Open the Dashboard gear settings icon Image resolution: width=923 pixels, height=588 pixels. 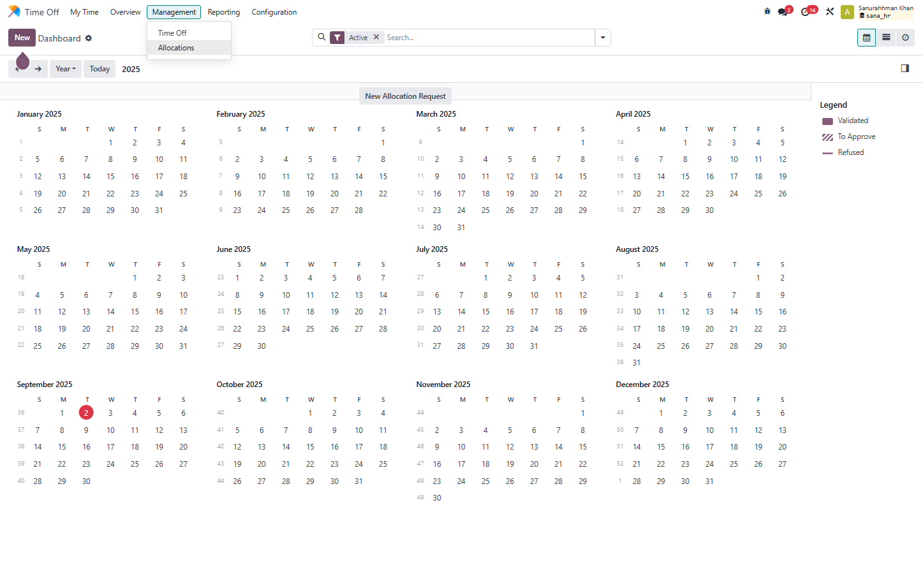point(89,38)
